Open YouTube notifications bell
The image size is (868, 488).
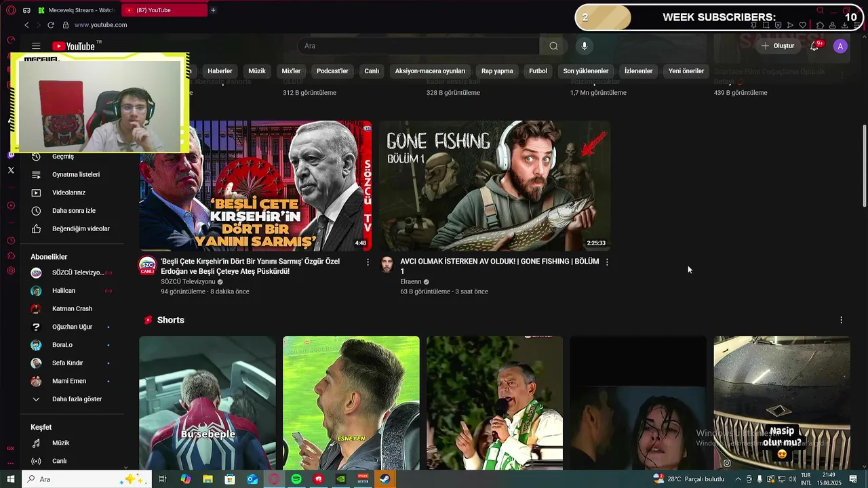click(814, 46)
